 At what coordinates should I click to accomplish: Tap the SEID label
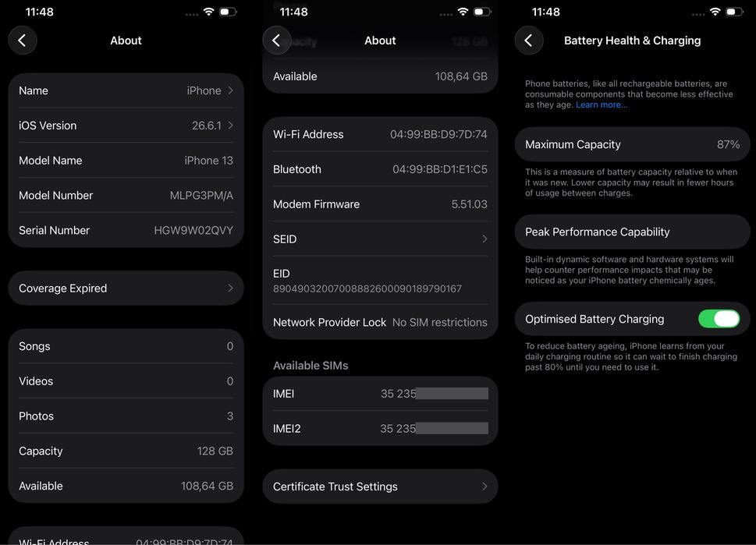[x=285, y=239]
